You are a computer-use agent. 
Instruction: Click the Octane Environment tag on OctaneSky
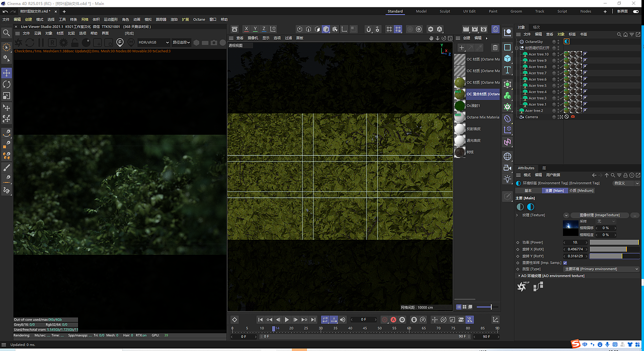click(x=567, y=42)
